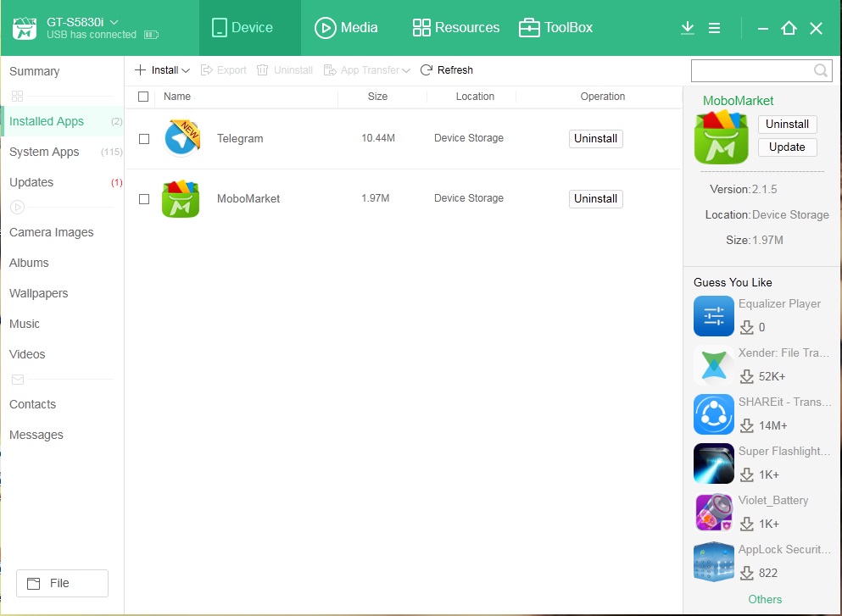Uninstall Telegram using its row button
This screenshot has height=616, width=842.
[x=595, y=139]
